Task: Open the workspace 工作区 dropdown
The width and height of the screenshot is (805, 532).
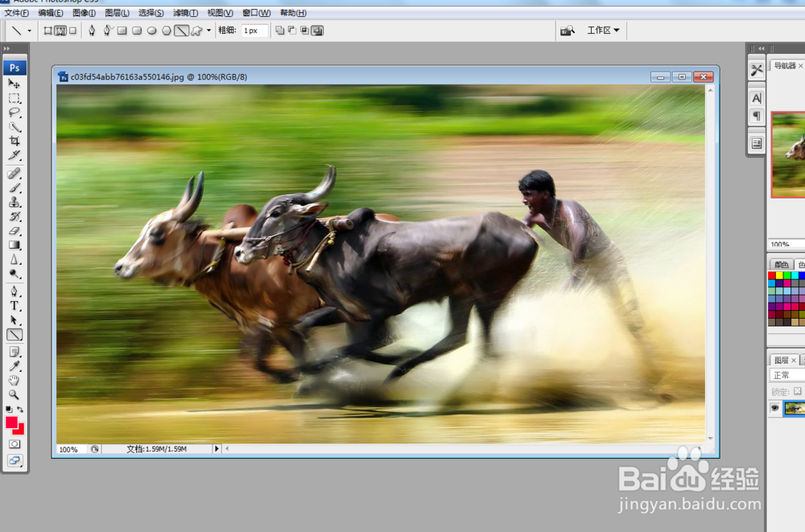Action: (x=603, y=31)
